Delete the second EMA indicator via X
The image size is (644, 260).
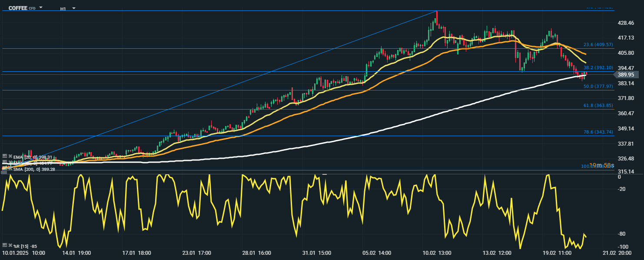10,163
